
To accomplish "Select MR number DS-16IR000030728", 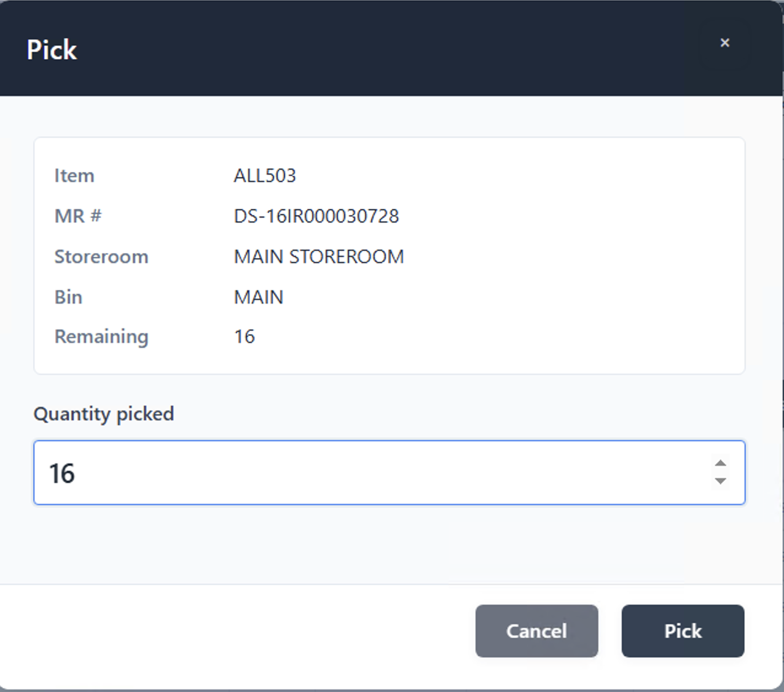I will (x=316, y=216).
